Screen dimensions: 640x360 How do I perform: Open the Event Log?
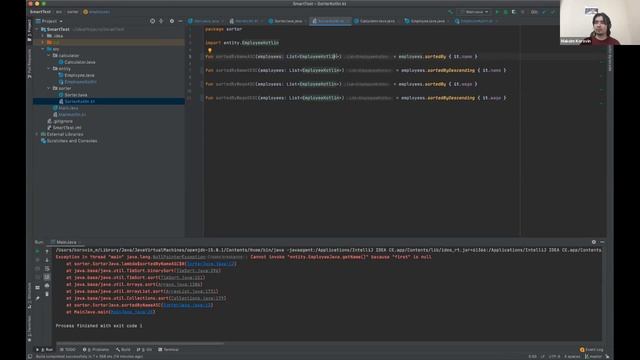click(x=591, y=350)
